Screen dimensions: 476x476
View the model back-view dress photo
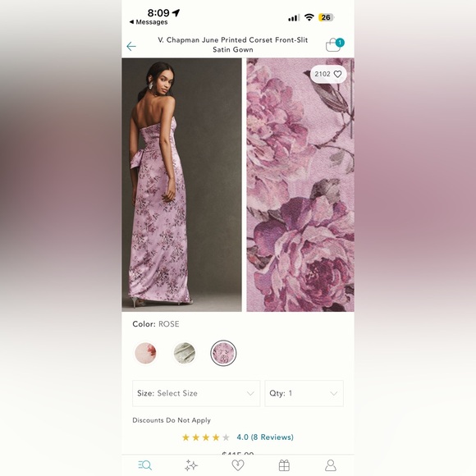181,185
